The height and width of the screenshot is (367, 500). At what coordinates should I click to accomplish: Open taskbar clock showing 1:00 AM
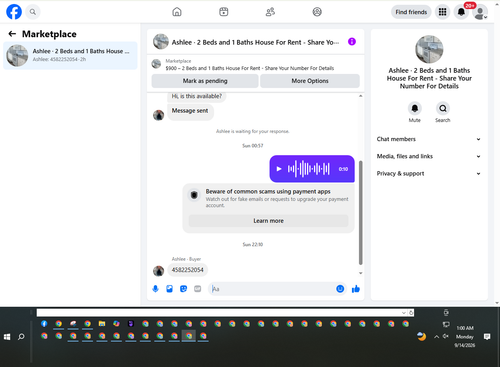pos(465,337)
